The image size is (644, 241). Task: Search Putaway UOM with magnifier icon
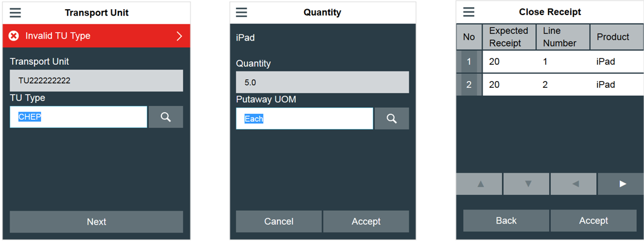(x=392, y=119)
